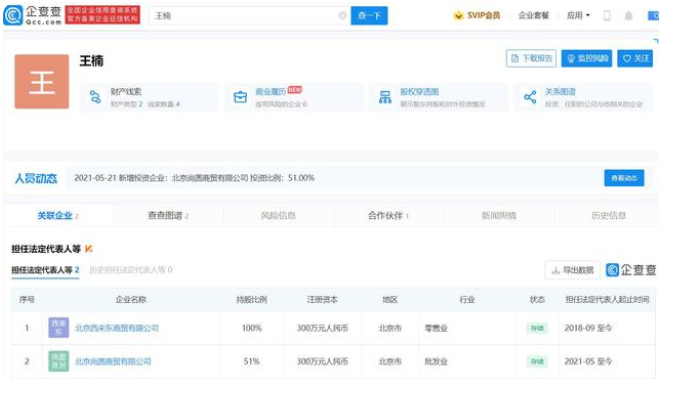Download the report (下载报告)
This screenshot has width=693, height=420.
point(531,58)
